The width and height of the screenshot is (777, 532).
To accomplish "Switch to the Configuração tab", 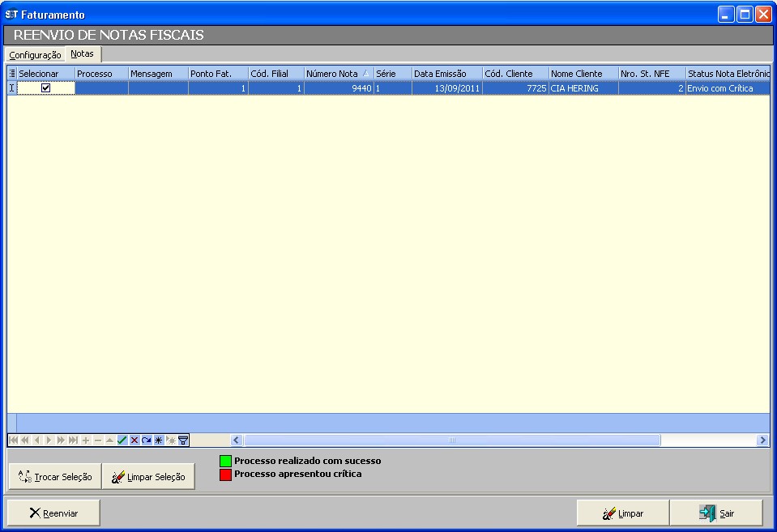I will [35, 55].
